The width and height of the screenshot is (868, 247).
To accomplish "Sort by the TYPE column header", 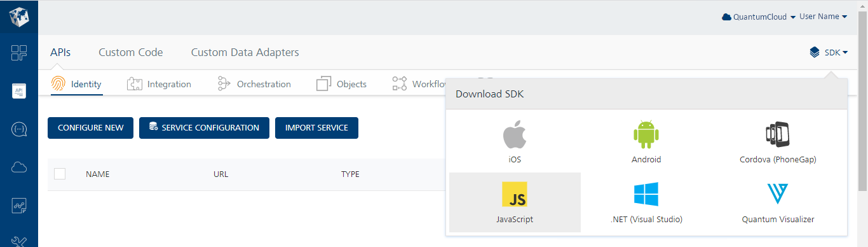I will [350, 174].
